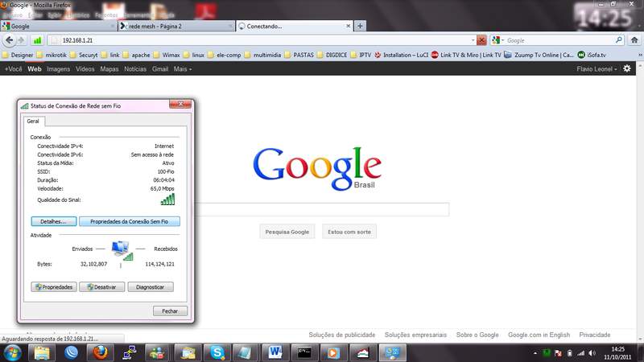Click the Privacidade footer link
Screen dimensions: 644x362
595,335
